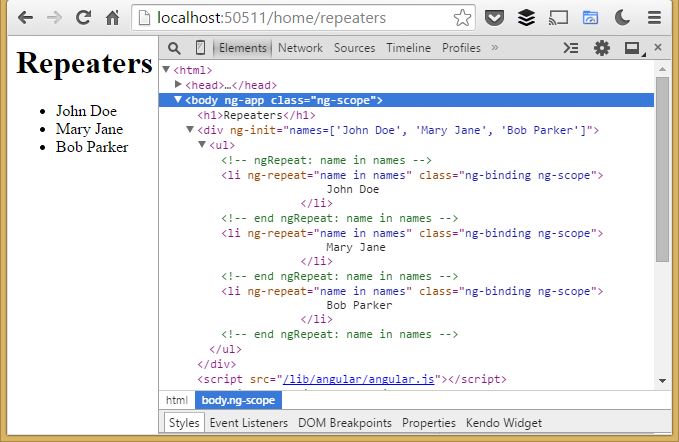The width and height of the screenshot is (679, 442).
Task: Select the ngRepeat opening comment node
Action: 327,160
